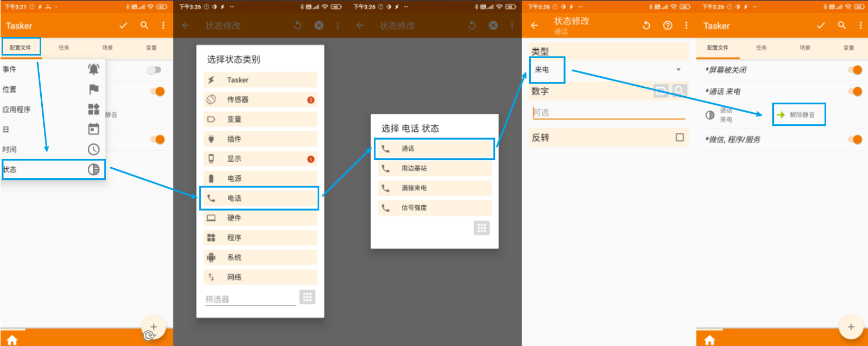Click the 通话 来电 state context icon
Screen dimensions: 868x346
(x=710, y=115)
